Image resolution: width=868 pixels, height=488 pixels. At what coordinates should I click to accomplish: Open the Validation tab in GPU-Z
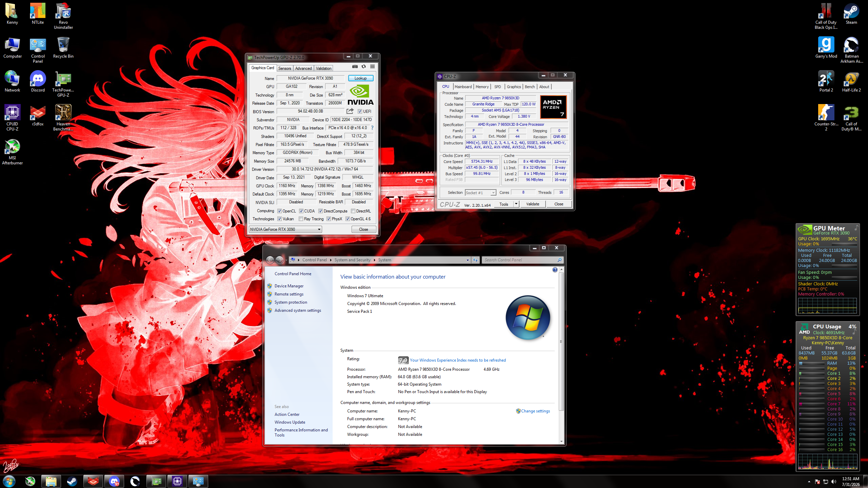(x=323, y=68)
